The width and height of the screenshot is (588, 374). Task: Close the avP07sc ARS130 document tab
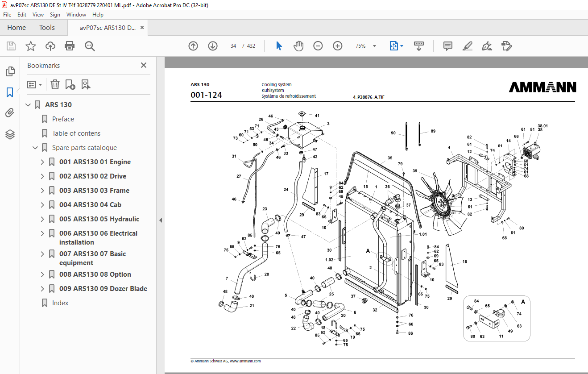pos(142,28)
